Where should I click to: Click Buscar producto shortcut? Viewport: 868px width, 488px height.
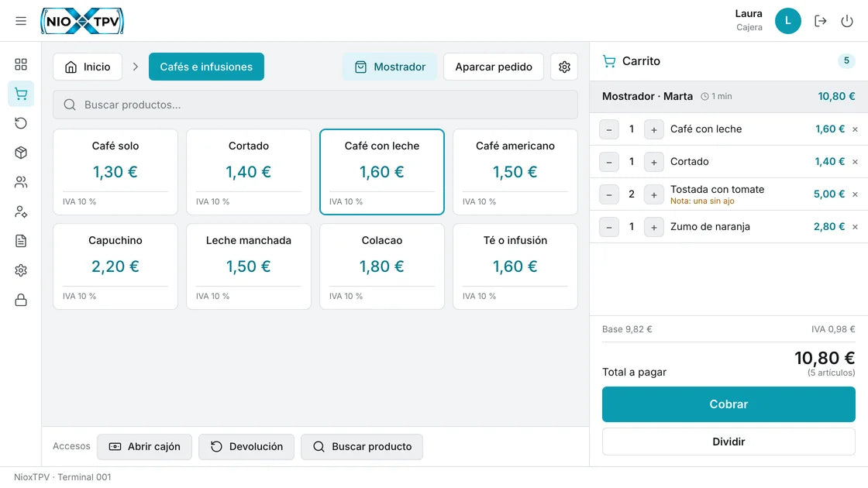click(362, 446)
